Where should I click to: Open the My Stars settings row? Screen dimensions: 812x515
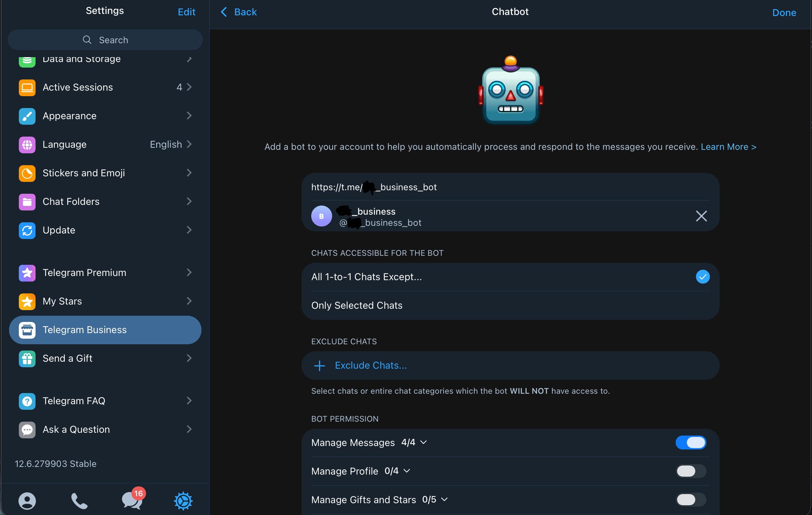(x=105, y=301)
